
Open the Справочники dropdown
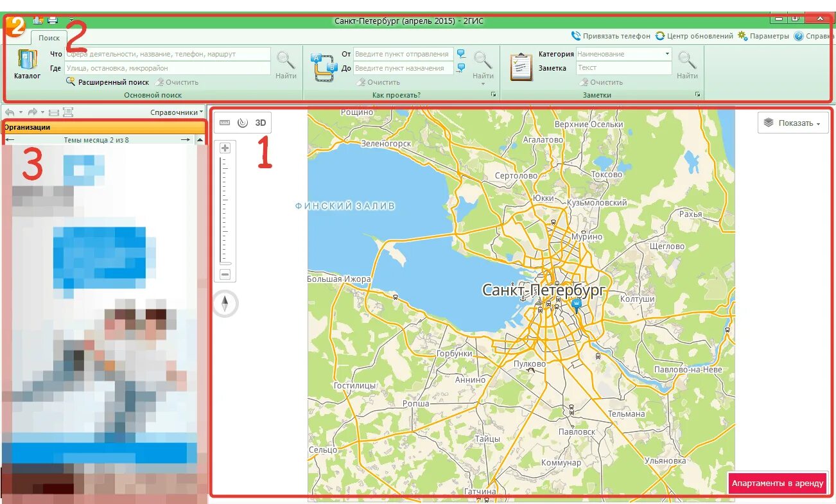[x=177, y=112]
